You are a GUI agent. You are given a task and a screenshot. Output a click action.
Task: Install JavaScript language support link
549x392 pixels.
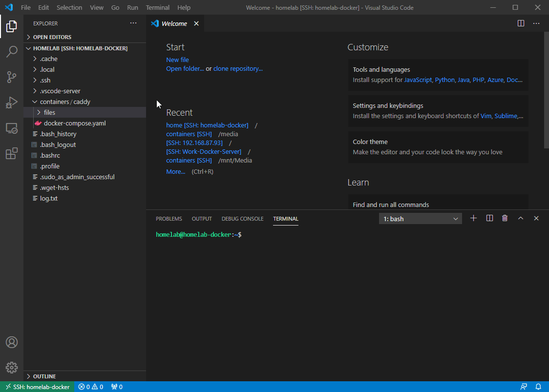(x=418, y=80)
